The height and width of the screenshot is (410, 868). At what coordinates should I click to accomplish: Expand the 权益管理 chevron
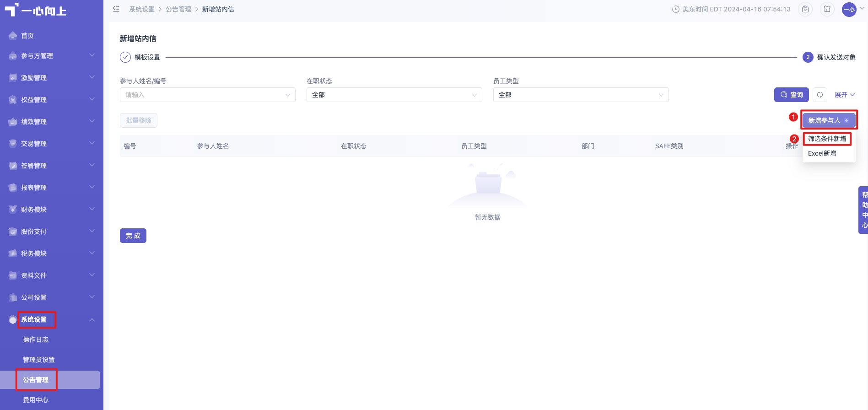(92, 99)
